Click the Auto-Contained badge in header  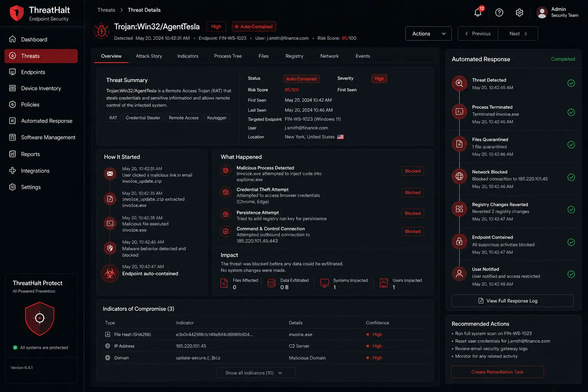254,26
